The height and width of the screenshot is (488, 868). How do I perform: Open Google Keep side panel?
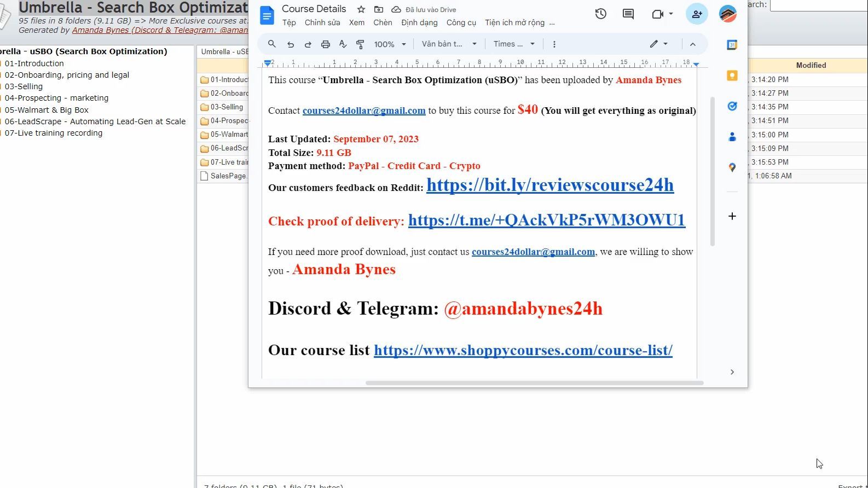click(732, 75)
